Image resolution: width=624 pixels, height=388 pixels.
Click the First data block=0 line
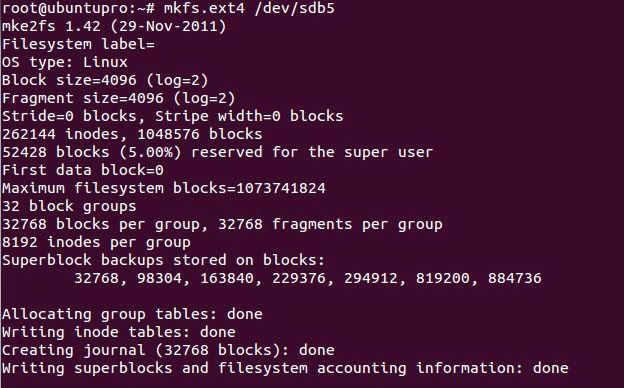click(82, 170)
